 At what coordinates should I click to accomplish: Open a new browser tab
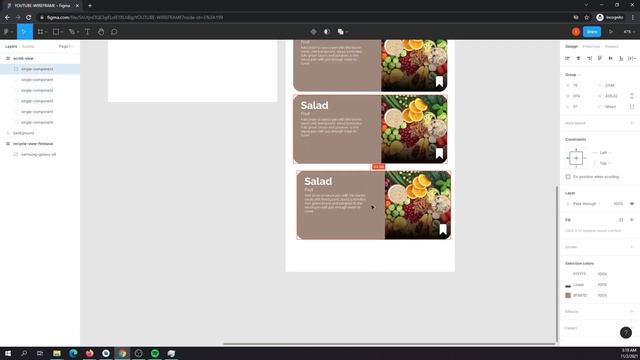pyautogui.click(x=90, y=5)
